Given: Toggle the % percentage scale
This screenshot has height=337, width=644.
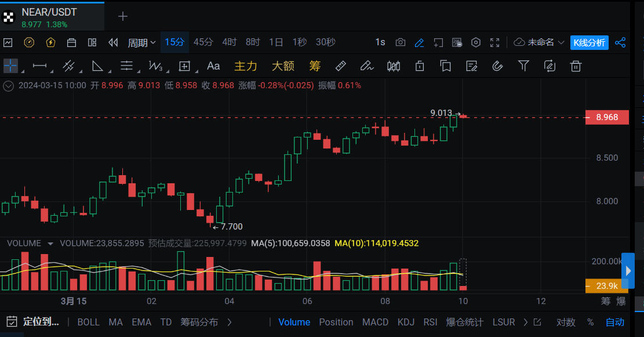Looking at the screenshot, I should tap(590, 322).
